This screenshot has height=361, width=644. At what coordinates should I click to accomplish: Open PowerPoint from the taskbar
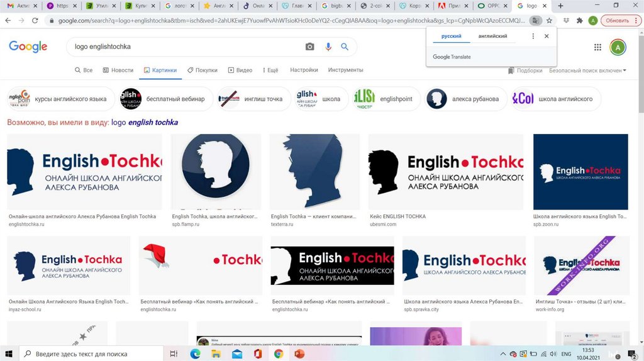click(x=299, y=354)
